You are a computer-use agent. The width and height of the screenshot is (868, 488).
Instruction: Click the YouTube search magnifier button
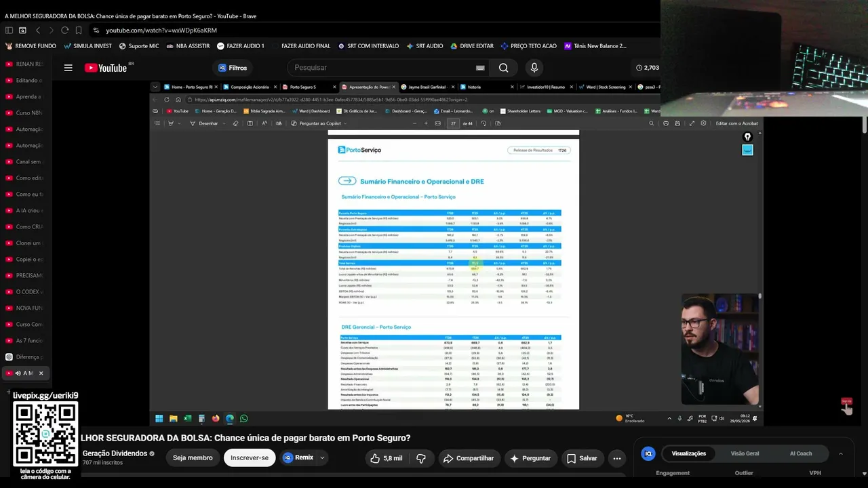tap(503, 68)
